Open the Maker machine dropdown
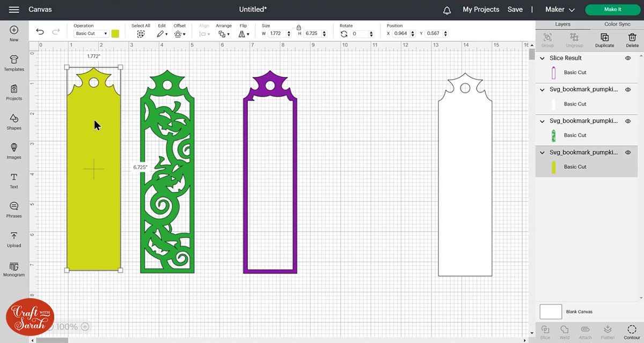Screen dimensions: 644x343 (560, 10)
